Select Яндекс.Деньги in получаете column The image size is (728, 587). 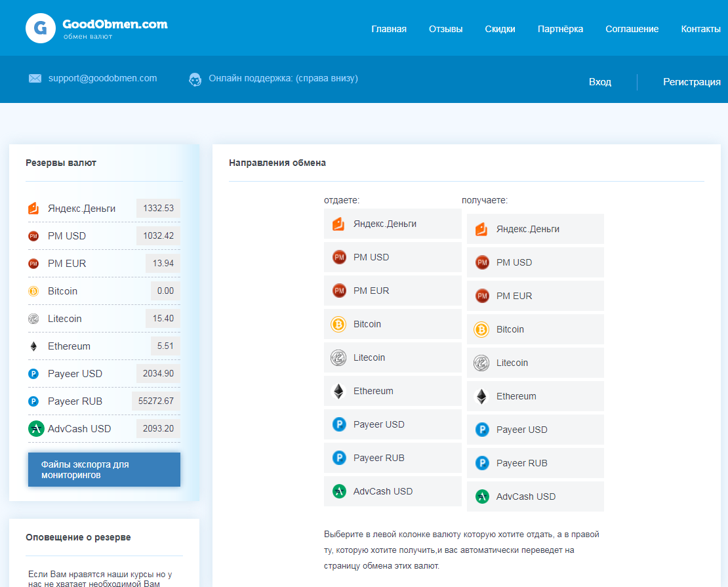click(x=535, y=229)
